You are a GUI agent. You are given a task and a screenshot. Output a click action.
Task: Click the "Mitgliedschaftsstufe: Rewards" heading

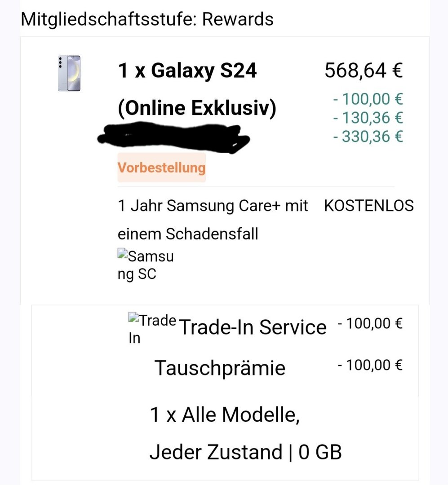coord(147,19)
